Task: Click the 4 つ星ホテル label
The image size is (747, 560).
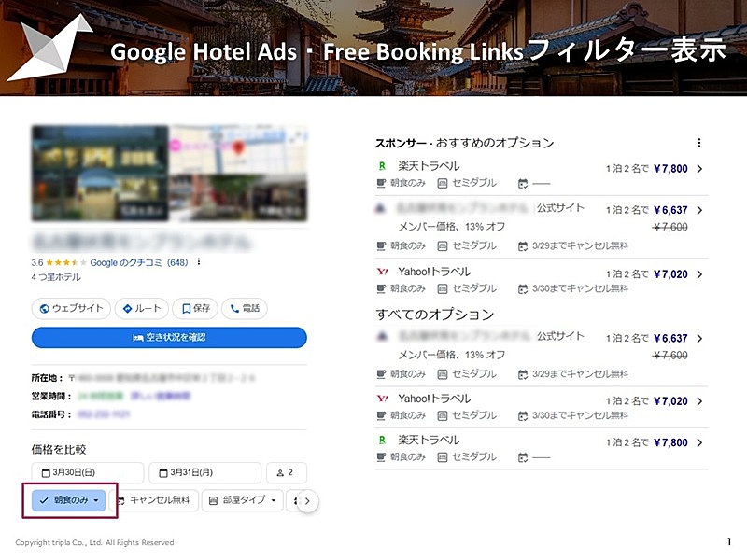Action: pyautogui.click(x=56, y=277)
